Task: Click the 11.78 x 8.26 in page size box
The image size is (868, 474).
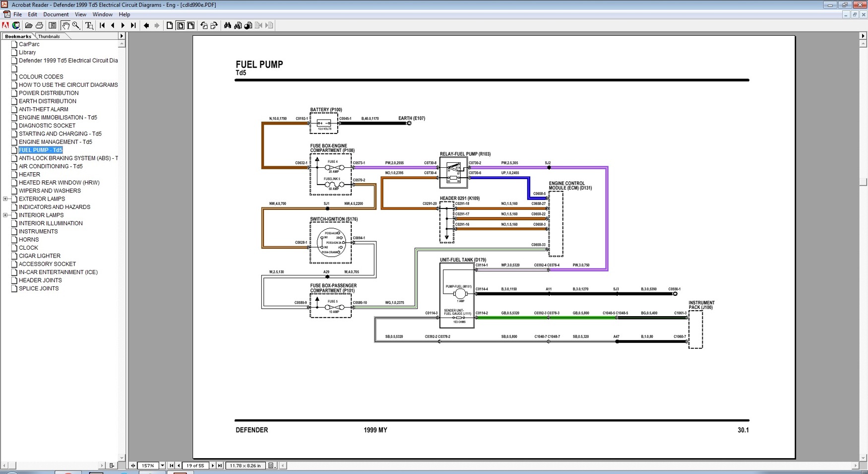Action: pyautogui.click(x=246, y=466)
